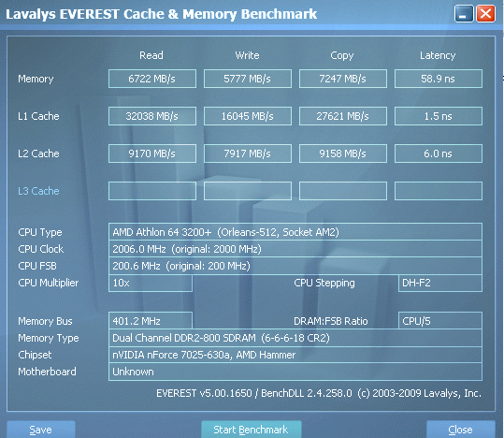
Task: Minimize the EVEREST benchmark window
Action: [x=464, y=14]
